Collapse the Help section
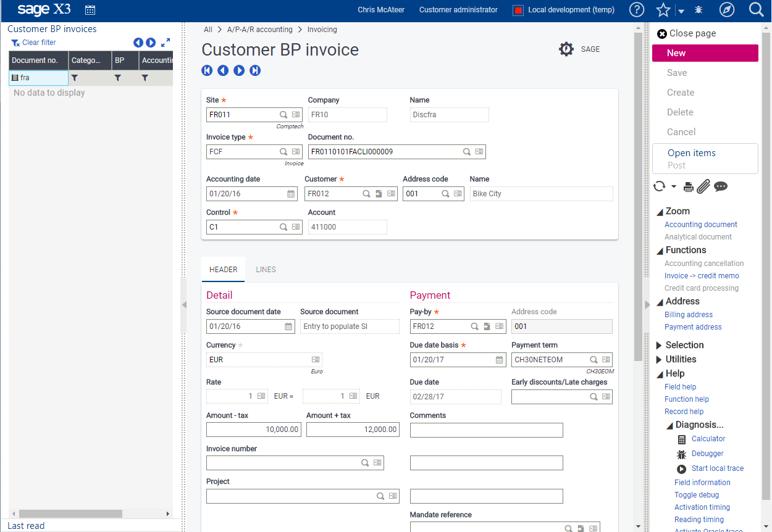Screen dimensions: 772x532 [x=660, y=374]
